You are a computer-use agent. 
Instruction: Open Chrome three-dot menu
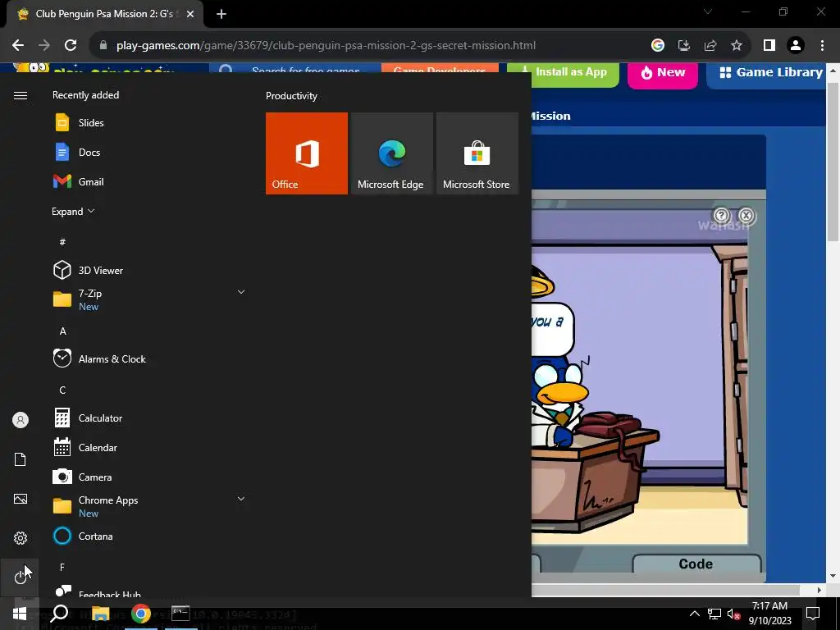coord(822,46)
